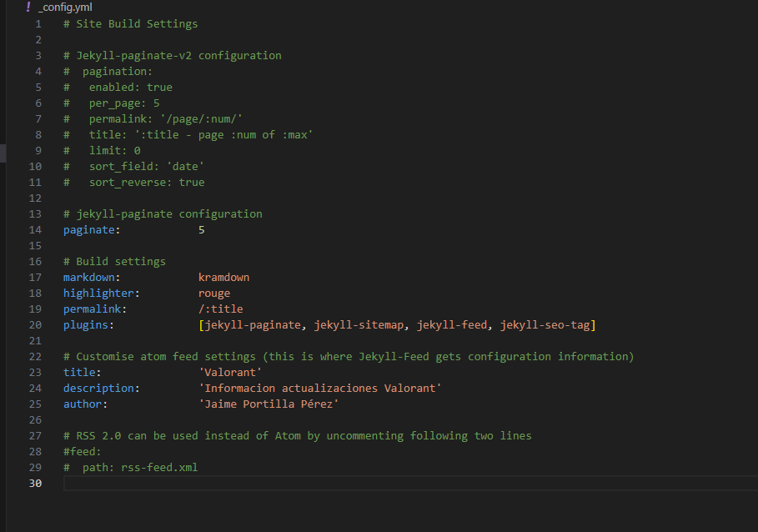Screen dimensions: 758x532
Task: Select jekyll-sitemap in the plugins list
Action: point(359,324)
